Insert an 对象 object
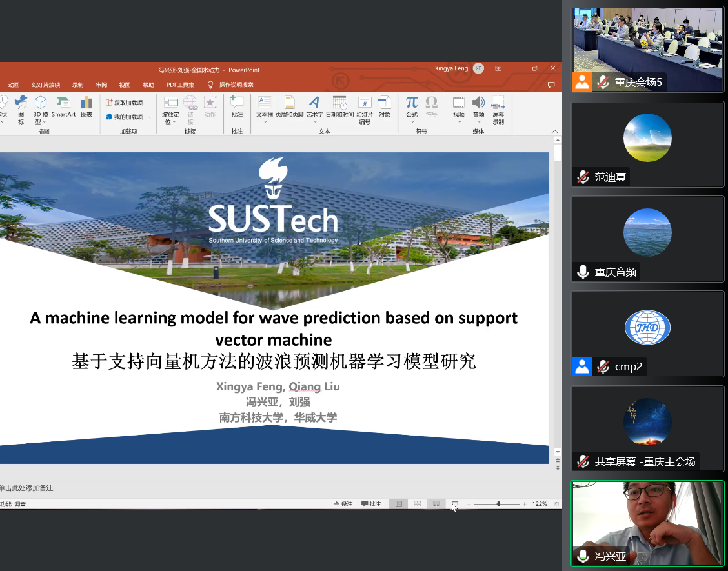Image resolution: width=728 pixels, height=571 pixels. 385,106
